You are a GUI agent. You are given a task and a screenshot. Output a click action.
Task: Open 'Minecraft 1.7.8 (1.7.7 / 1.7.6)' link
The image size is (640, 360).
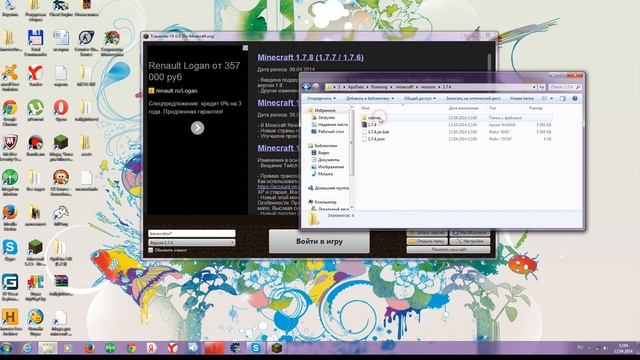click(x=310, y=57)
